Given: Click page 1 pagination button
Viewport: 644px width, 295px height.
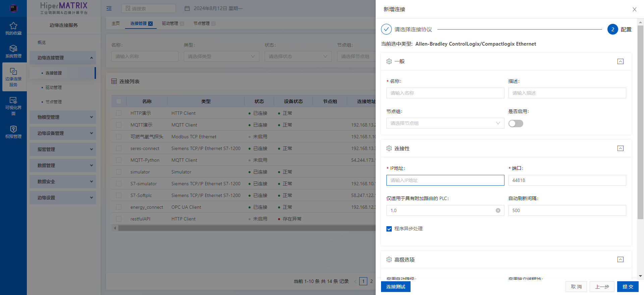Looking at the screenshot, I should coord(363,281).
